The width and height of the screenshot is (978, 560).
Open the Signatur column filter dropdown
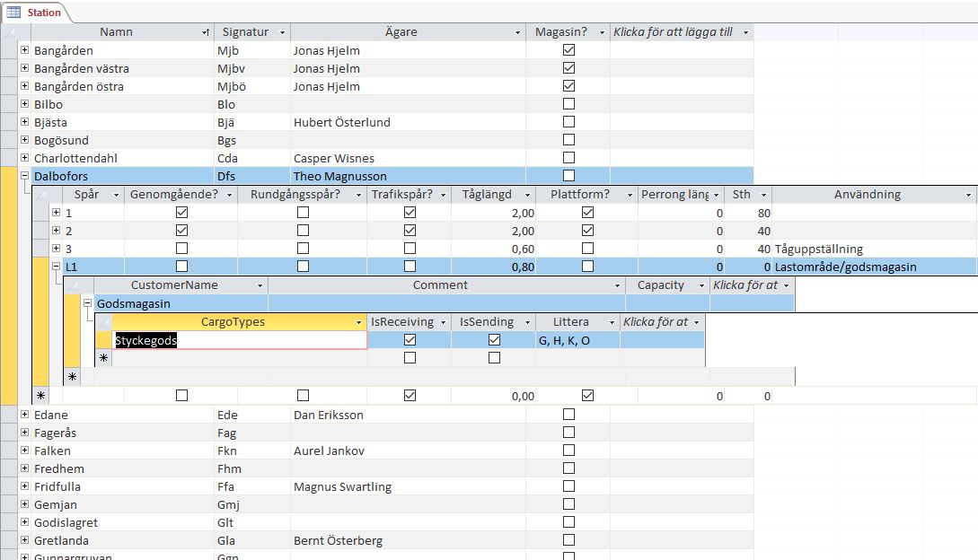(x=282, y=32)
